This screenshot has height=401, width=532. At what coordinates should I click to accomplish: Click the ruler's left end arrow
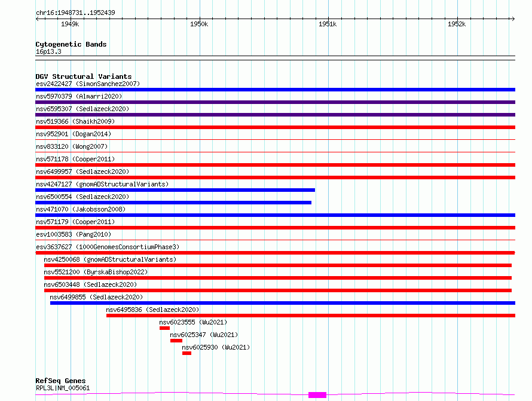[x=37, y=19]
